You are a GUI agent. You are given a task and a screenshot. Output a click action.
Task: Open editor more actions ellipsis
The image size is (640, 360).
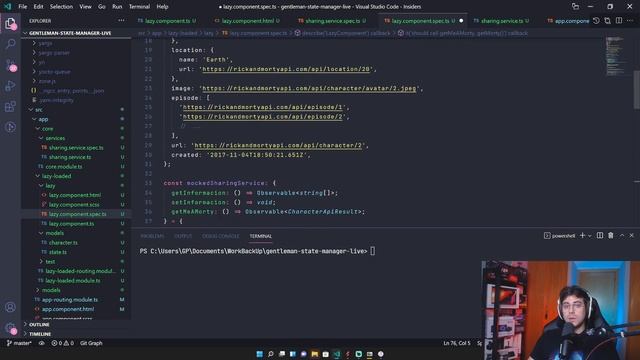point(630,20)
